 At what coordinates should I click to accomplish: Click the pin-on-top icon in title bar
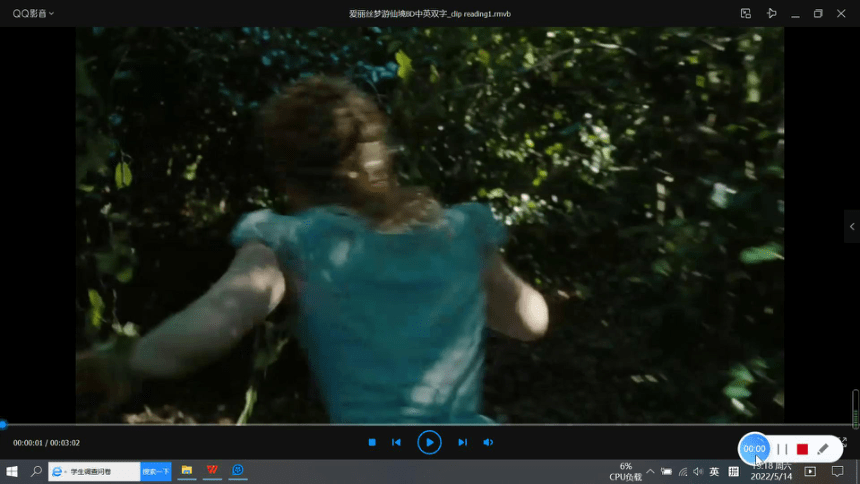[772, 13]
